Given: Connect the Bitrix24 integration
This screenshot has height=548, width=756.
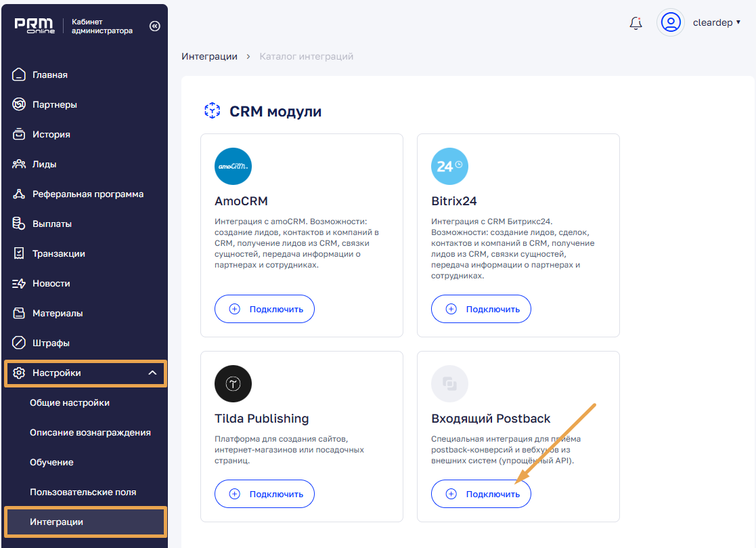Looking at the screenshot, I should pos(481,310).
